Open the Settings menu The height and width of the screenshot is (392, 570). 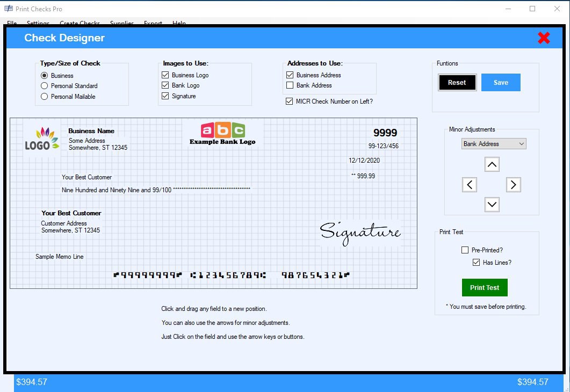click(38, 23)
